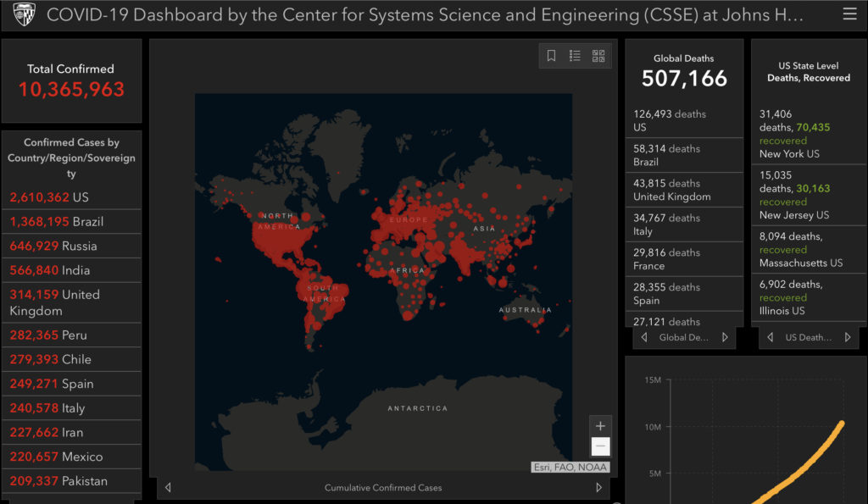Select Spain with 249,271 confirmed cases
Screen dimensions: 868x504
click(71, 384)
